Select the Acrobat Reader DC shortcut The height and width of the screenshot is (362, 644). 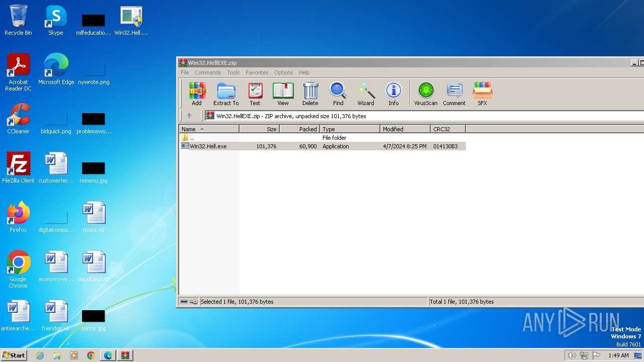(x=18, y=73)
